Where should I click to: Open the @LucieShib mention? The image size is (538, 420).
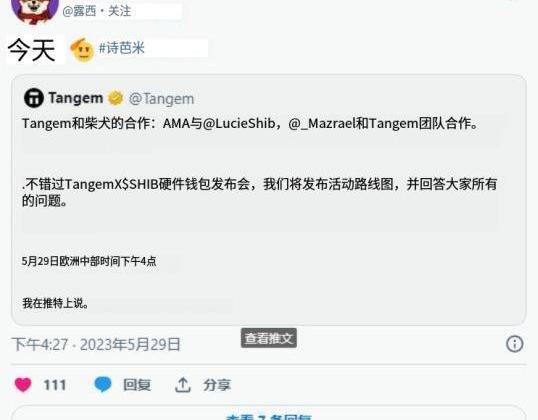click(x=239, y=124)
